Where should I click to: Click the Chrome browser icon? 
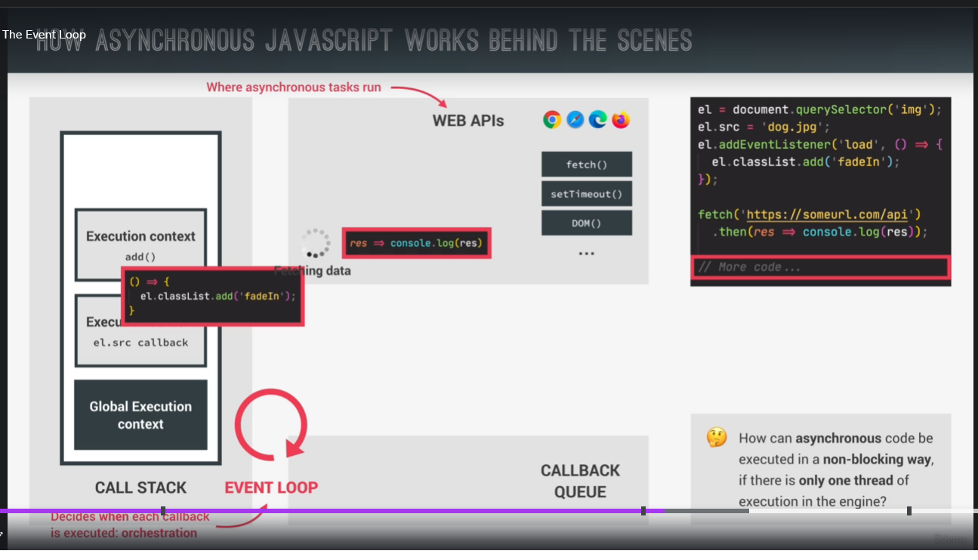(x=552, y=119)
